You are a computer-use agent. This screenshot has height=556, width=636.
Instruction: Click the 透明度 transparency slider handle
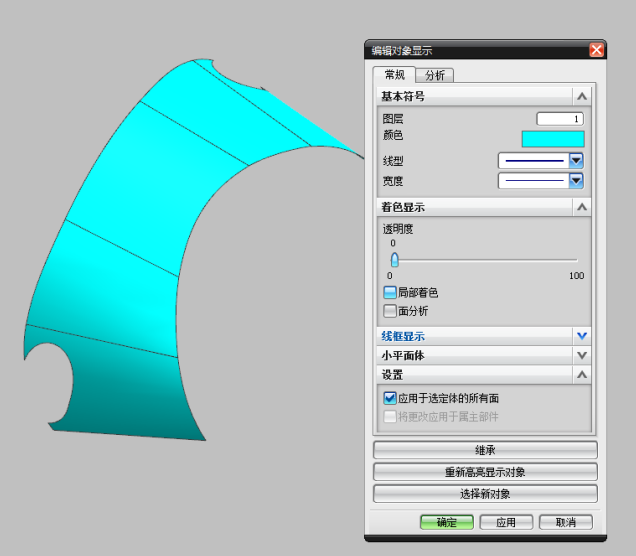pyautogui.click(x=394, y=260)
